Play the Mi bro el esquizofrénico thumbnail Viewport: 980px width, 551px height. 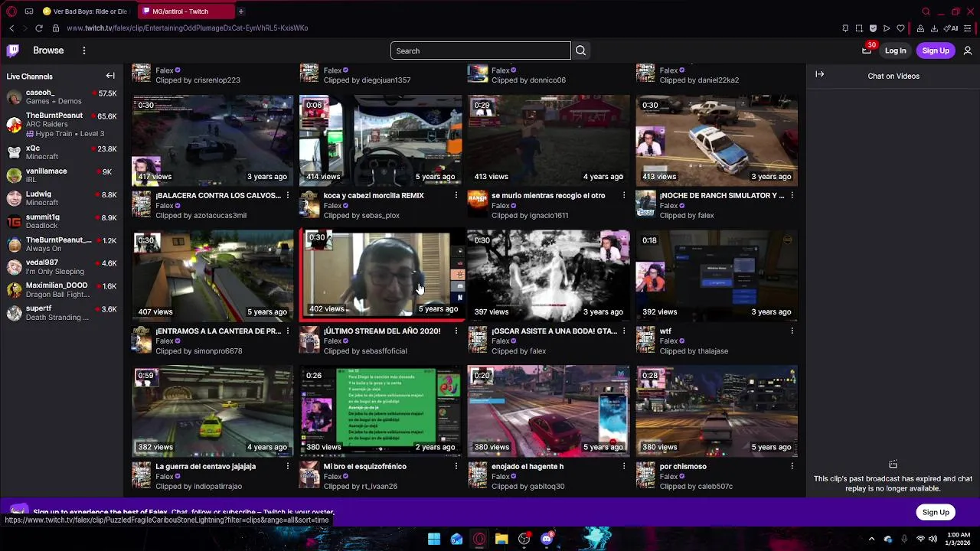[381, 411]
